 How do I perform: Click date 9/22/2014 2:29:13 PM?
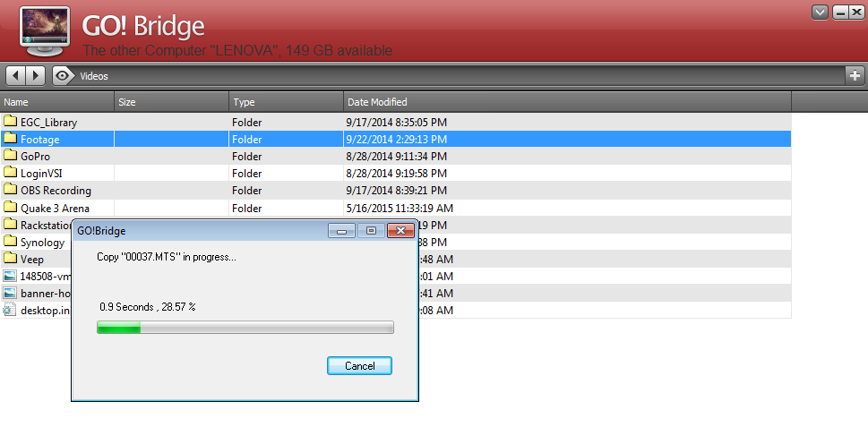pos(397,140)
